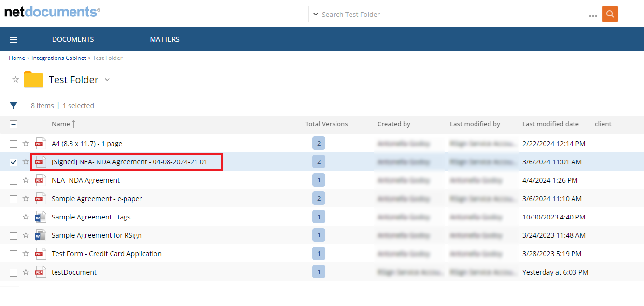Click PDF icon of A4 (8.3 x 11.7)
644x306 pixels.
point(41,144)
